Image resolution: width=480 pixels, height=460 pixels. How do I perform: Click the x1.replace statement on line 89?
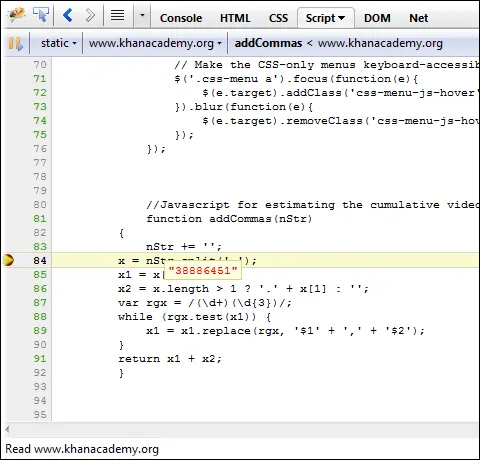pyautogui.click(x=285, y=331)
